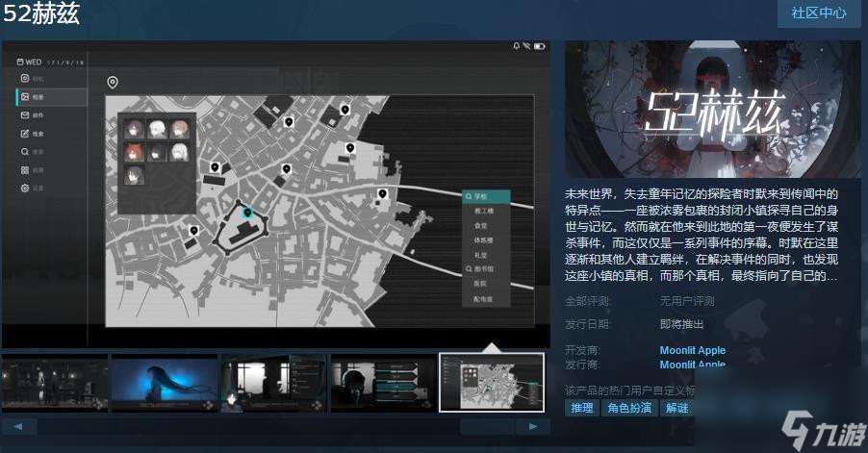
Task: Select the highlighted town map thumbnail
Action: click(492, 383)
